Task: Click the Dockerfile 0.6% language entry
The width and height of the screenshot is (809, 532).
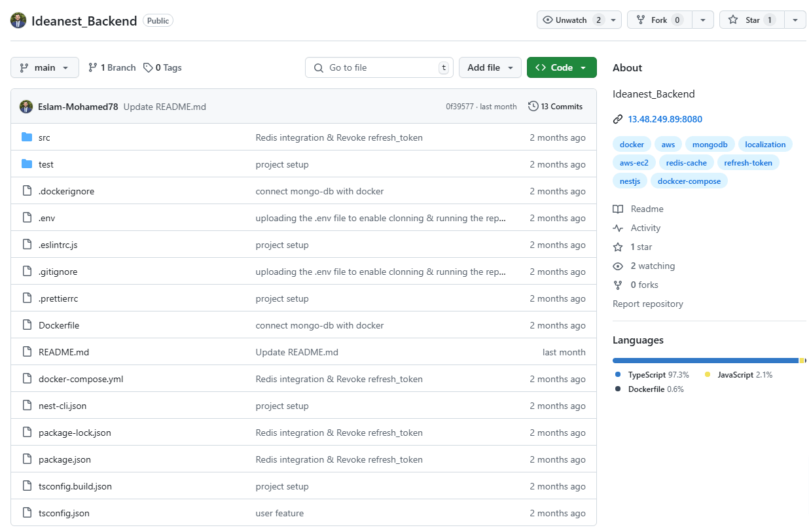Action: [649, 389]
